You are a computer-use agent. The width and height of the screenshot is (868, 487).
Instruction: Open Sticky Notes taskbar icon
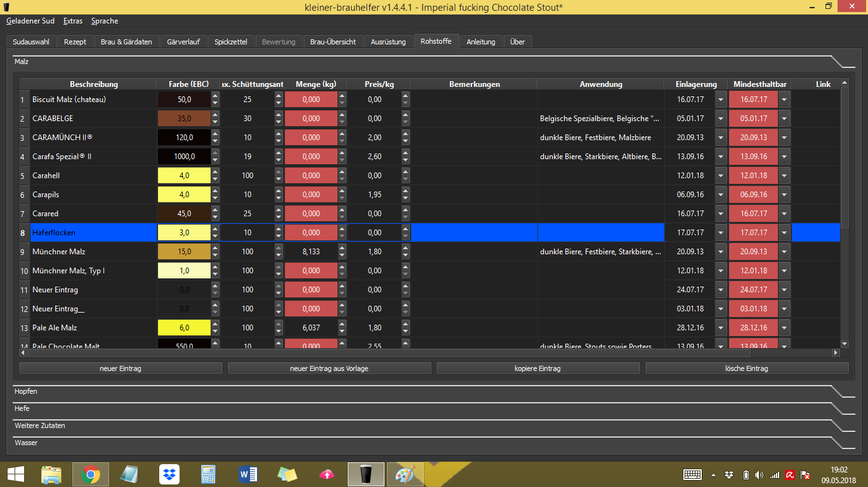click(287, 474)
